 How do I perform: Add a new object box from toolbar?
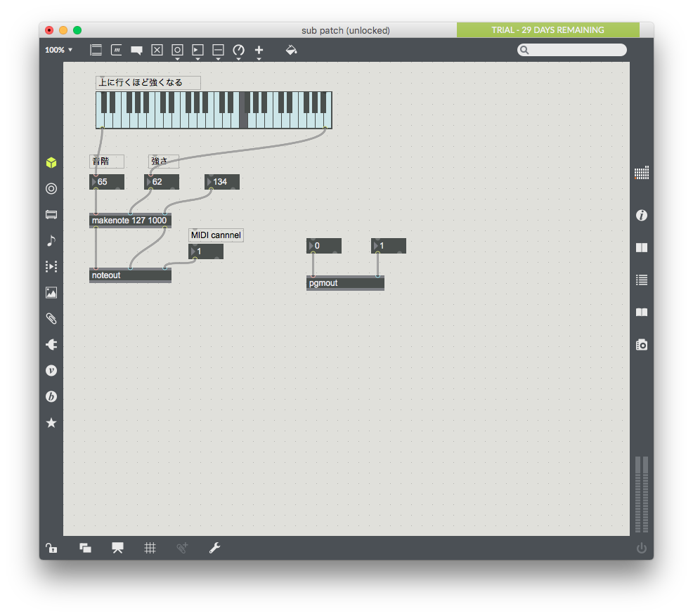pyautogui.click(x=96, y=50)
